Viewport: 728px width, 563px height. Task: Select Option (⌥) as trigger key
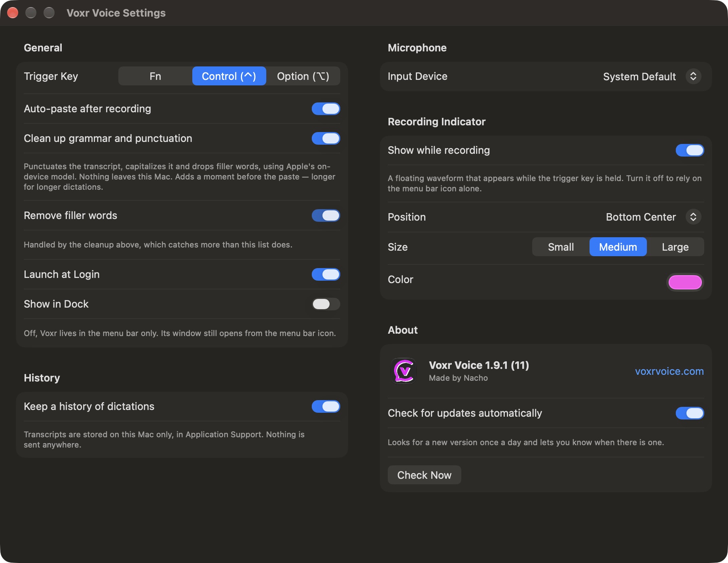click(303, 76)
